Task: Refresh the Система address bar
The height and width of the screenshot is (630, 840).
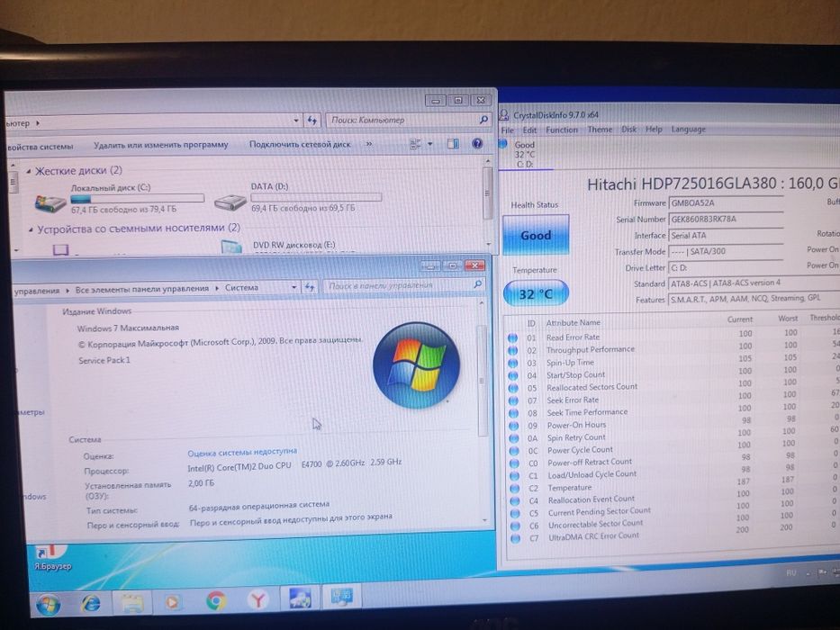Action: [x=310, y=287]
